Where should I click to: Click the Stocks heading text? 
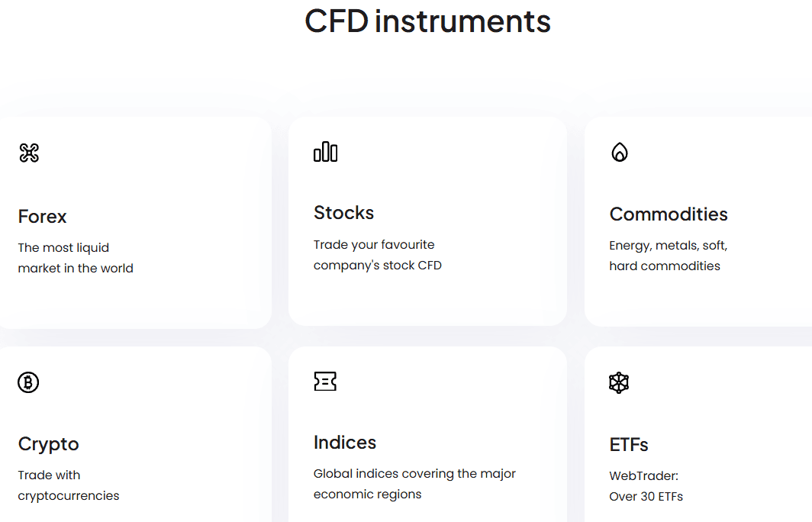pyautogui.click(x=343, y=212)
